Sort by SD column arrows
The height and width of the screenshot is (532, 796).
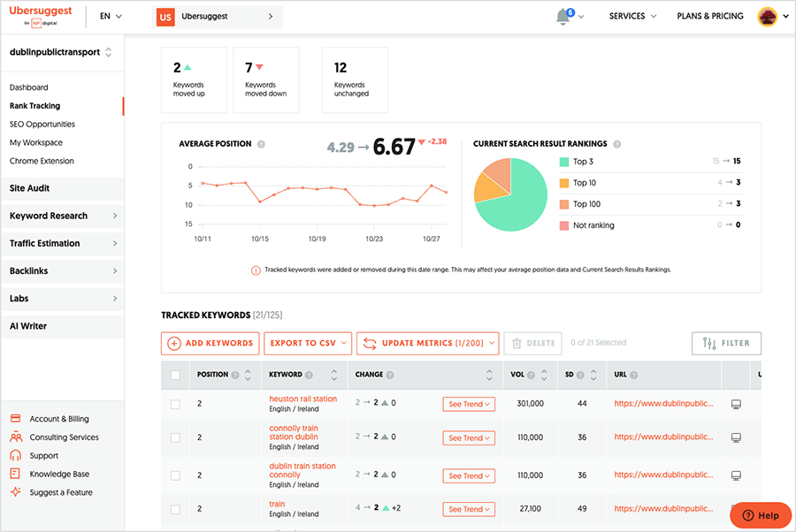coord(593,375)
